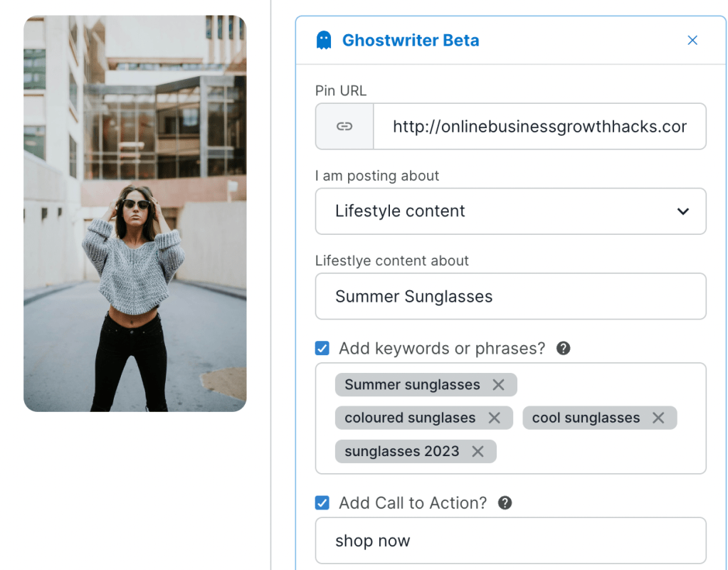
Task: Focus the 'Summer Sunglasses' topic field
Action: coord(510,297)
